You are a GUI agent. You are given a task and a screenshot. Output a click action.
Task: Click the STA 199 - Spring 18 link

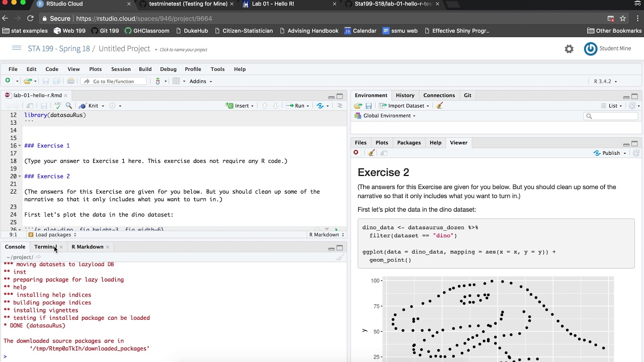(x=59, y=49)
